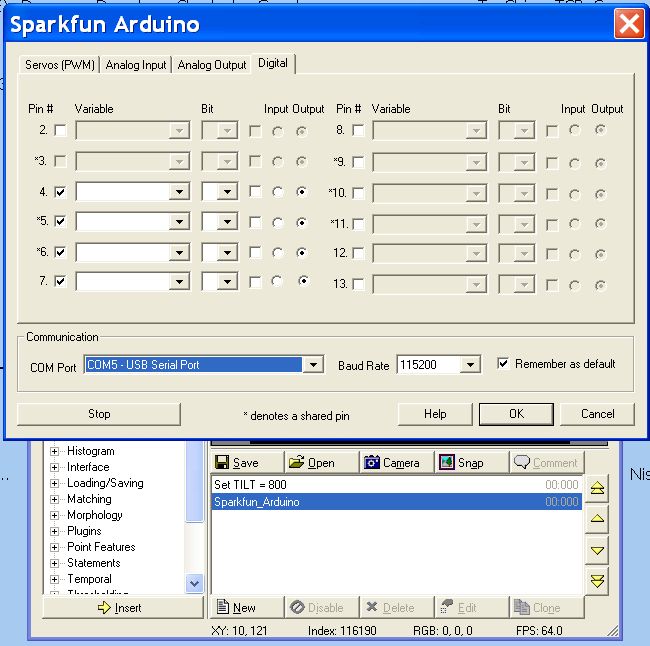Image resolution: width=650 pixels, height=646 pixels.
Task: Switch to the Servos (PWM) tab
Action: [x=60, y=65]
